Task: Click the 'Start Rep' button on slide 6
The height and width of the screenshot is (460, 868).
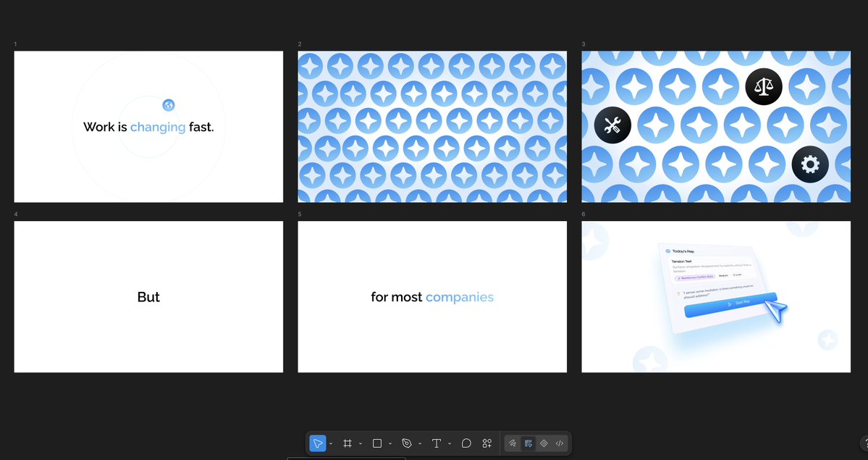Action: click(x=730, y=304)
